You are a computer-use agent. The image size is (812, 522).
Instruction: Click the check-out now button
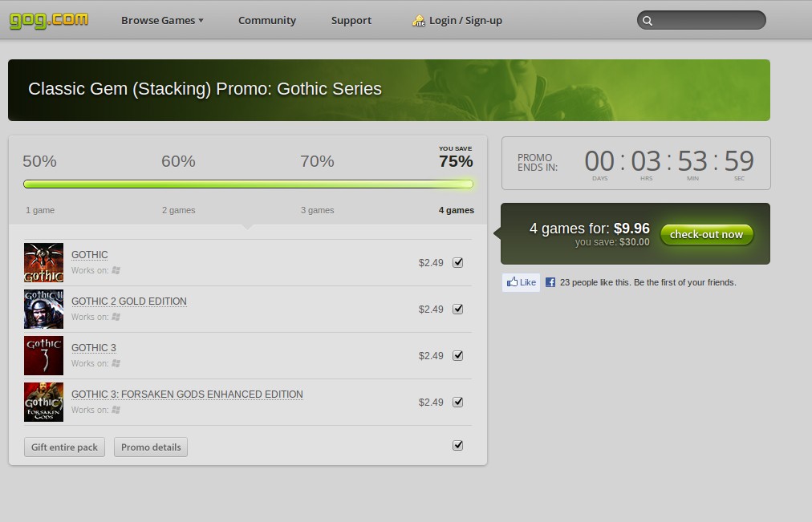pyautogui.click(x=706, y=234)
